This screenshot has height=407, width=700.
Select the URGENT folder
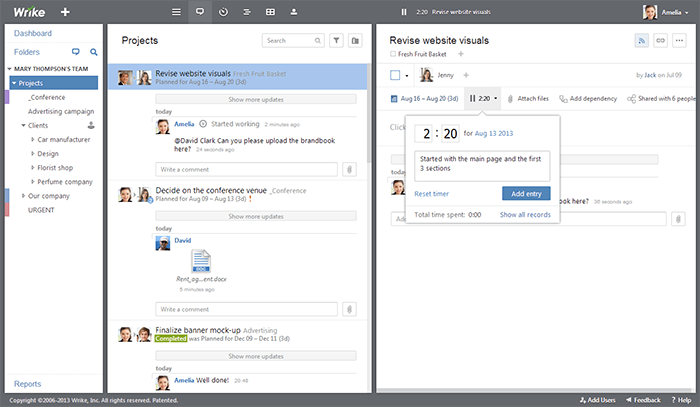point(41,210)
